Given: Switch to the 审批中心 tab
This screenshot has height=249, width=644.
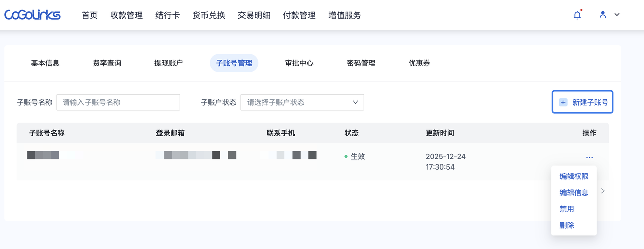Looking at the screenshot, I should [x=299, y=63].
